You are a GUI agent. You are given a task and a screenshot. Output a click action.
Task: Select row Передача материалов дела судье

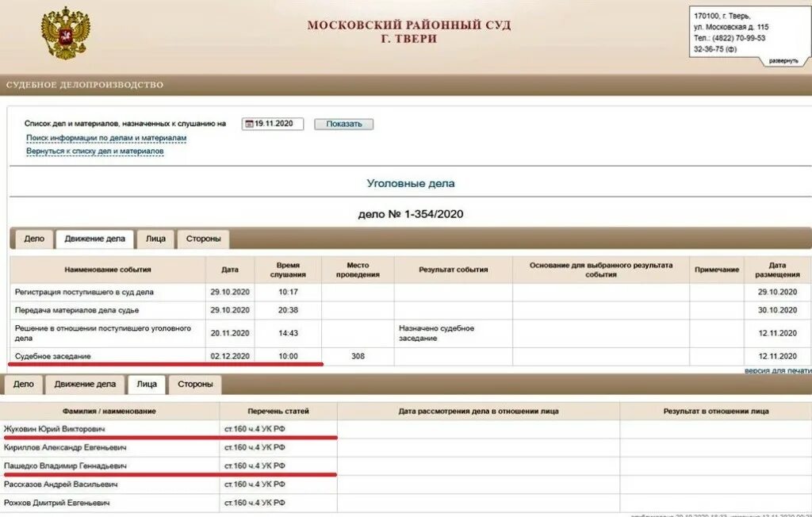[x=77, y=310]
